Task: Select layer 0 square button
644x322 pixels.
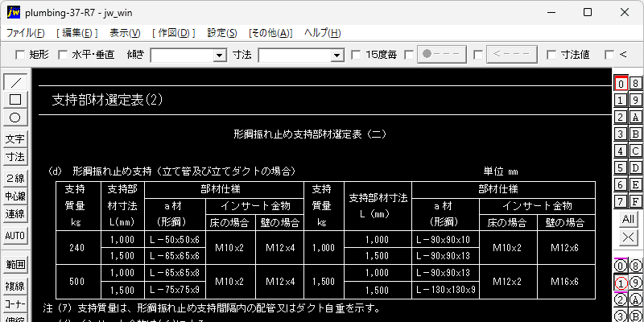Action: [621, 84]
